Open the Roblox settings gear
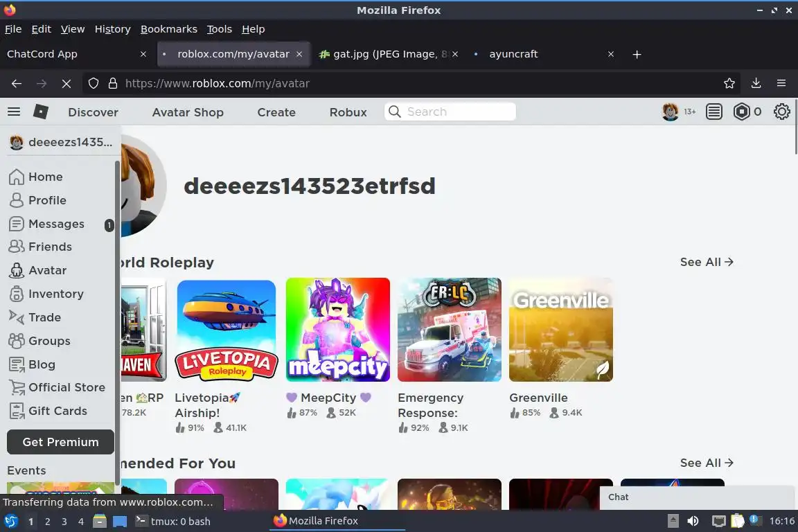Screen dimensions: 798x532 781,112
